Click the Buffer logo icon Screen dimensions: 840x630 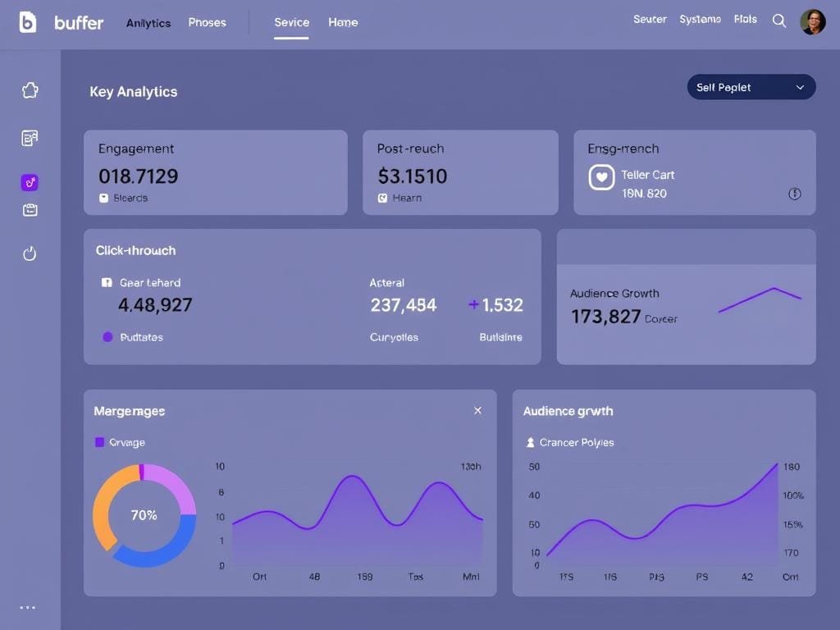point(28,22)
